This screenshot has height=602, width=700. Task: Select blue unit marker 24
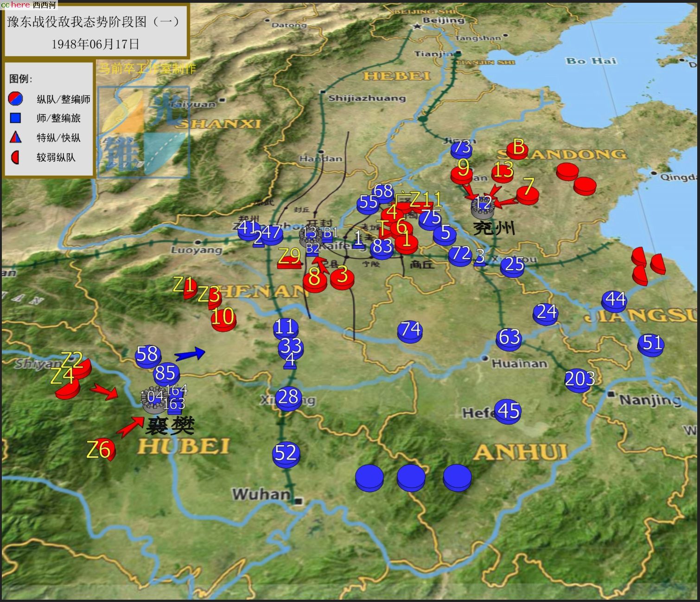click(546, 313)
